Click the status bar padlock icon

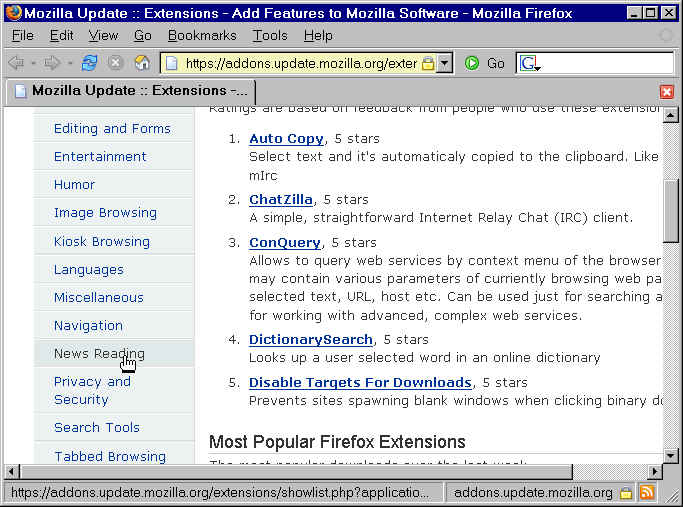click(x=626, y=493)
